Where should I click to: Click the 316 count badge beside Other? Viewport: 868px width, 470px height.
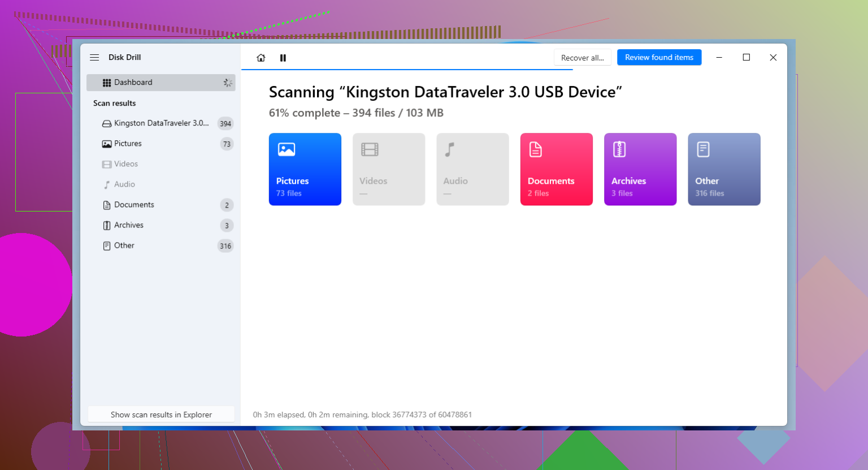[225, 246]
